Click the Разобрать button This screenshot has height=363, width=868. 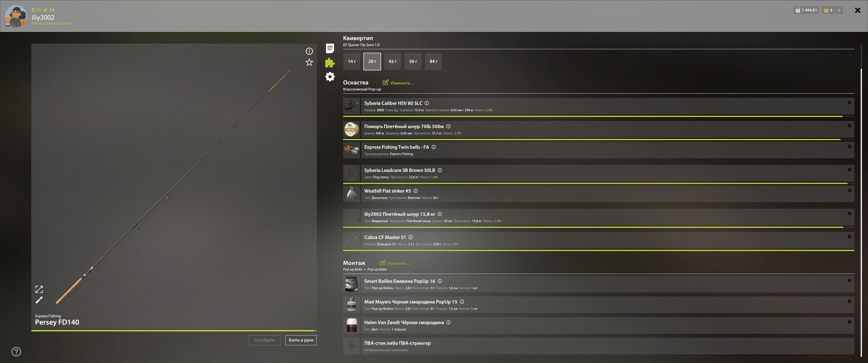264,340
